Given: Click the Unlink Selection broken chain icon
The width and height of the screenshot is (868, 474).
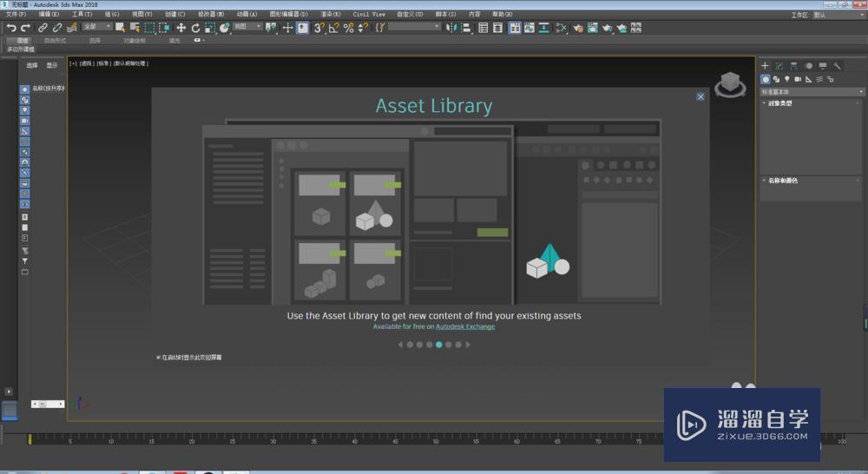Looking at the screenshot, I should (57, 28).
